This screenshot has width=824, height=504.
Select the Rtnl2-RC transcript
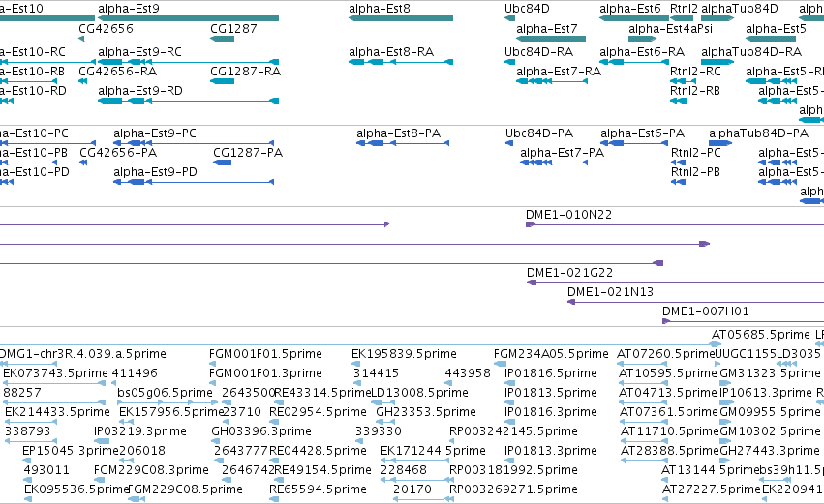[682, 81]
